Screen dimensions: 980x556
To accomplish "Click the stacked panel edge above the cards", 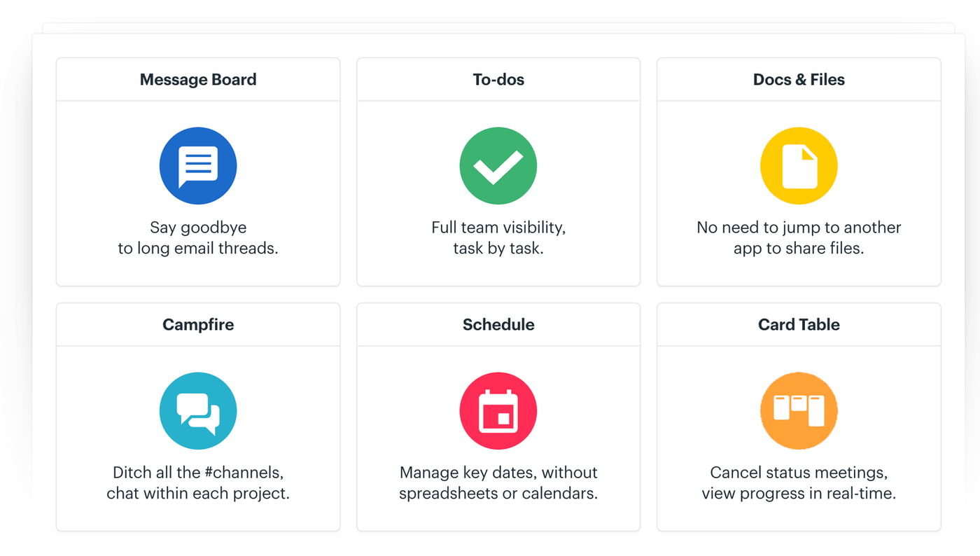I will [x=498, y=28].
